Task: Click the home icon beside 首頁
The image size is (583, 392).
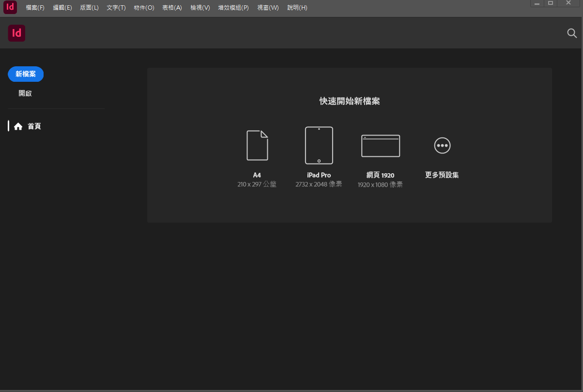Action: tap(18, 126)
